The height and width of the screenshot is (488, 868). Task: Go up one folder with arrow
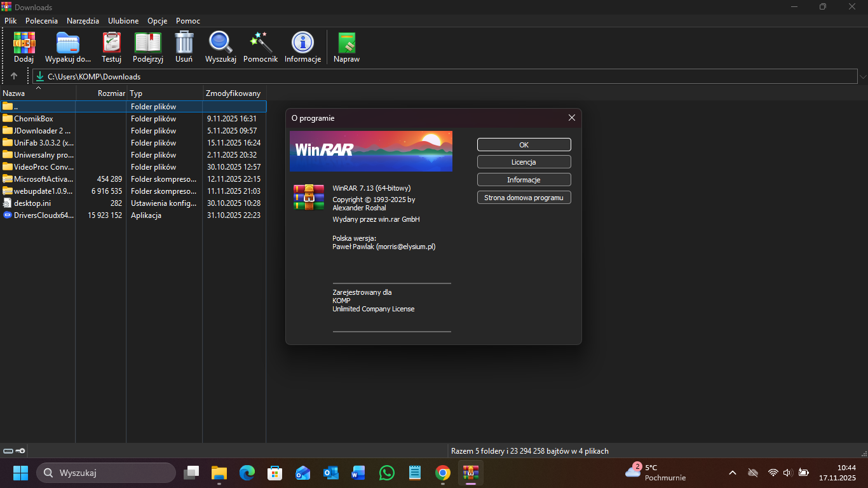point(14,76)
